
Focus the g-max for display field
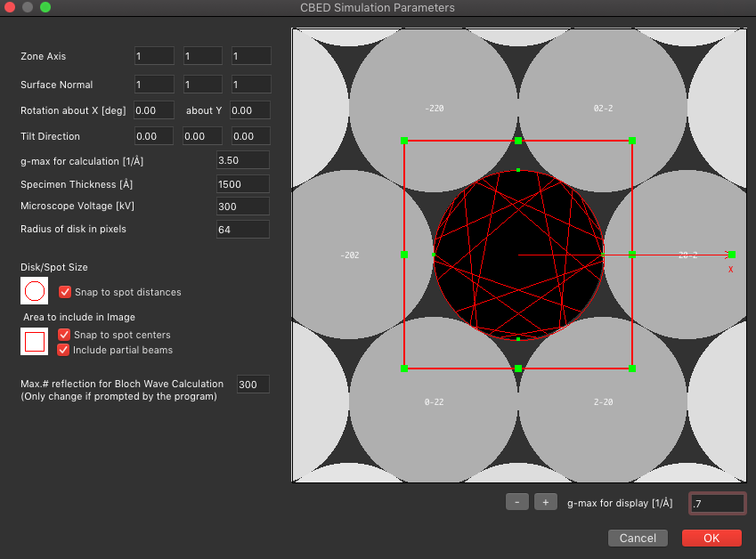718,503
